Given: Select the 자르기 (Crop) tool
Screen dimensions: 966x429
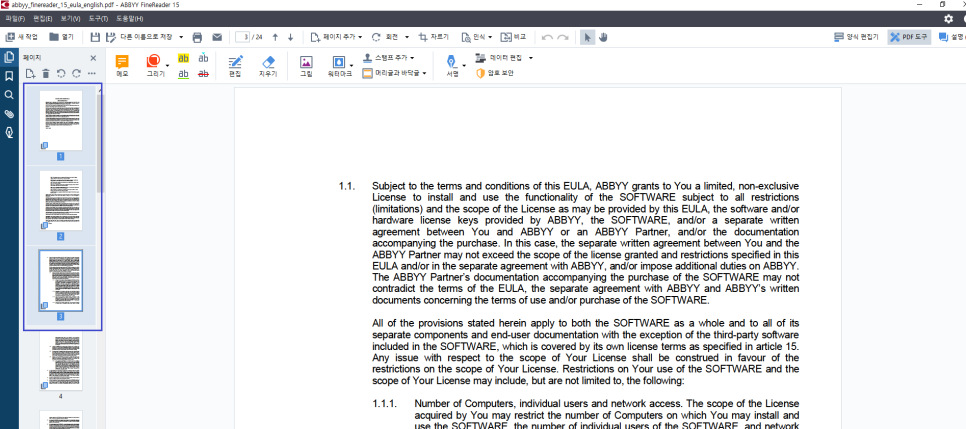Looking at the screenshot, I should 434,37.
